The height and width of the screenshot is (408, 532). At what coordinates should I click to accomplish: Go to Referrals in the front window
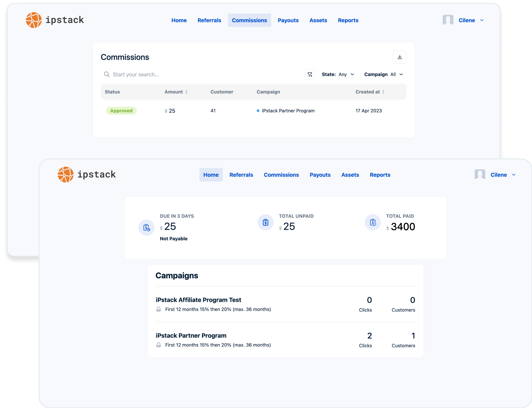[241, 175]
